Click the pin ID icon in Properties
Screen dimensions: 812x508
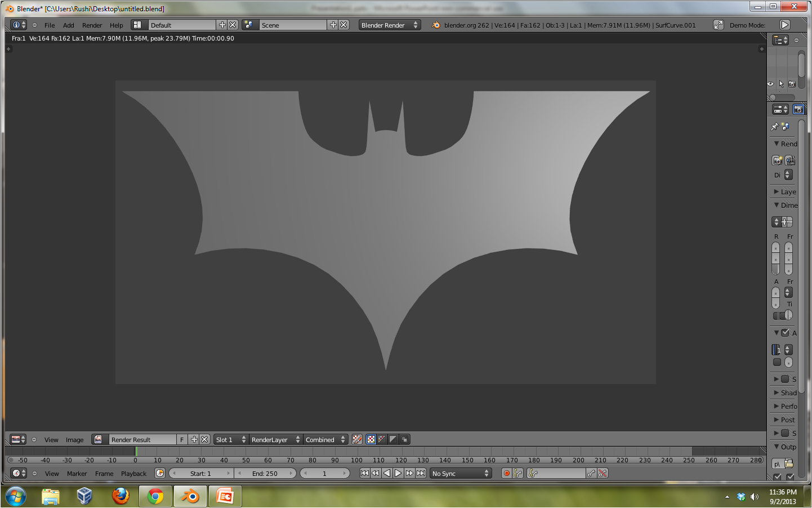tap(775, 127)
